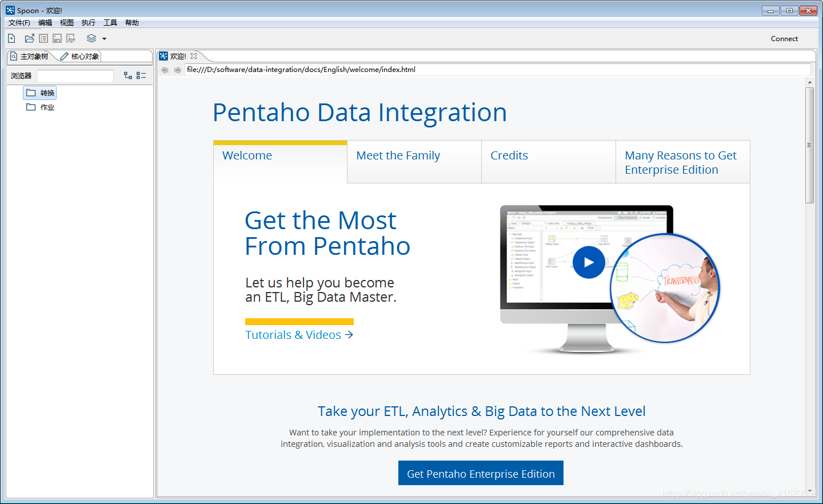Viewport: 823px width, 504px height.
Task: Open the 执行 menu
Action: [x=89, y=23]
